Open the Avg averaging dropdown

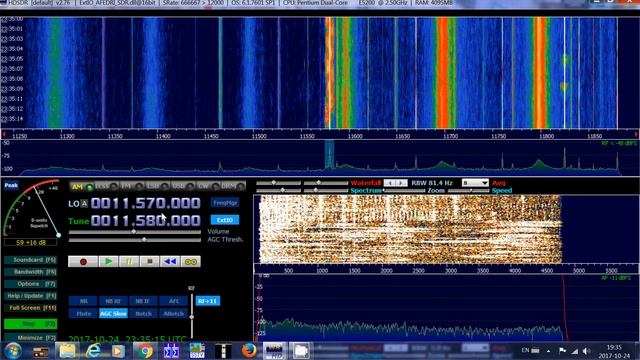click(x=475, y=183)
